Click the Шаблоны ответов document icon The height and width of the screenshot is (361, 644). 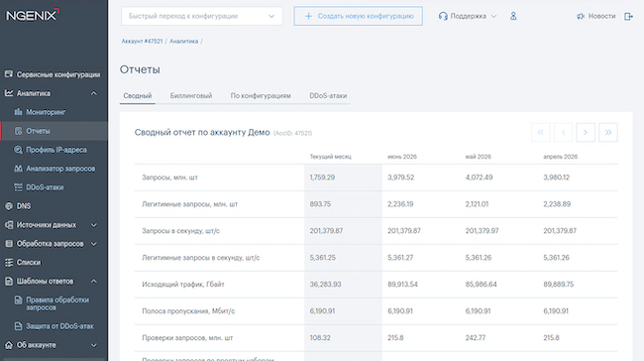pyautogui.click(x=9, y=282)
